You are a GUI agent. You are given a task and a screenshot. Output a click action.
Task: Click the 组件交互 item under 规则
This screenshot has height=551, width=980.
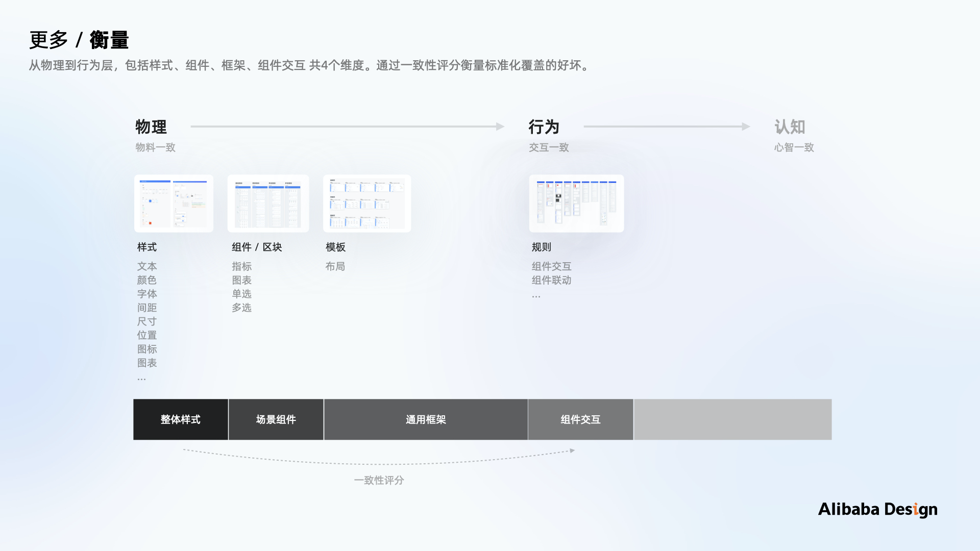pos(552,266)
